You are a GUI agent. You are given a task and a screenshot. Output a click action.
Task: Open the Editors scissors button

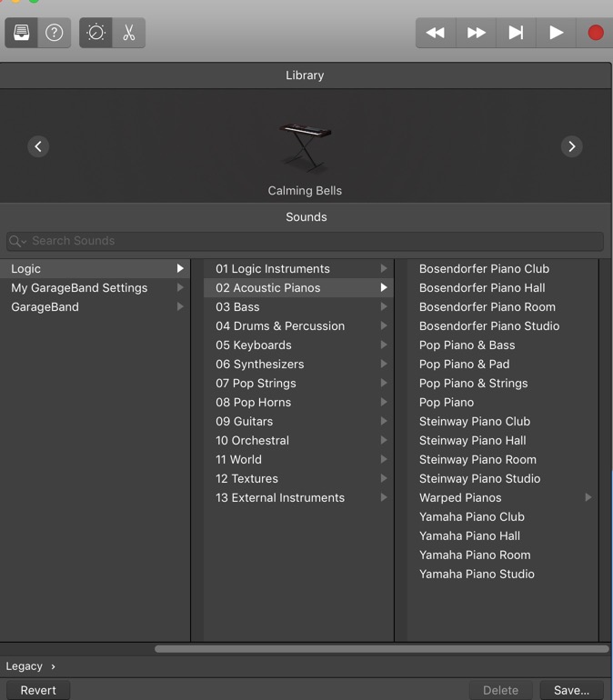click(129, 33)
